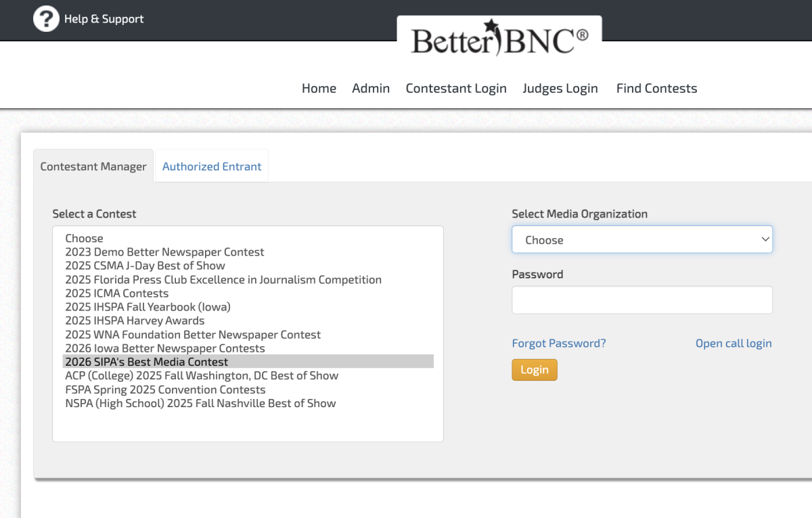Go to the Home menu item
812x518 pixels.
coord(319,89)
